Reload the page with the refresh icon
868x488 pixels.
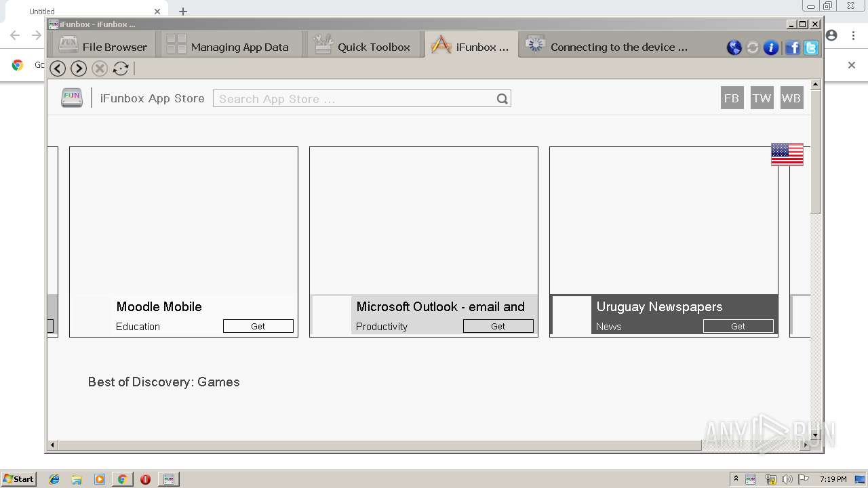tap(121, 68)
